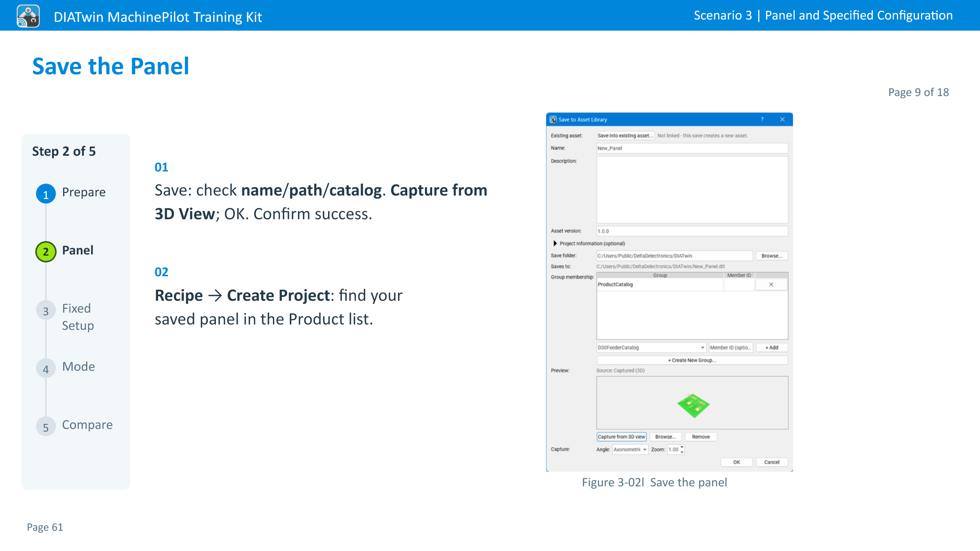The image size is (980, 551).
Task: Browse for the save folder
Action: 772,256
